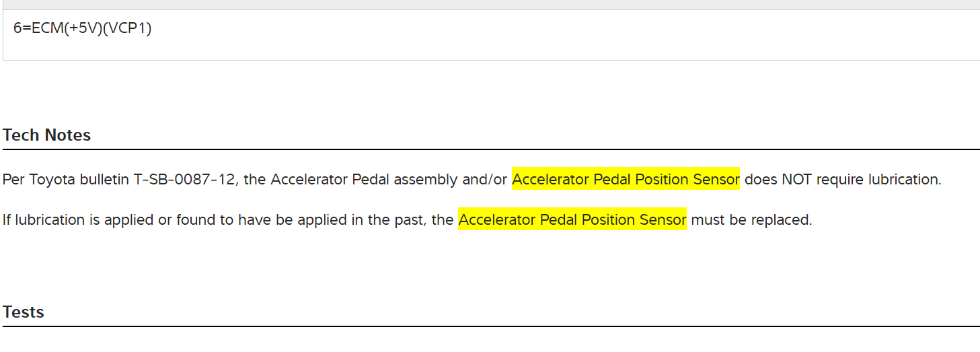Click the Tech Notes heading
This screenshot has height=352, width=980.
tap(46, 135)
